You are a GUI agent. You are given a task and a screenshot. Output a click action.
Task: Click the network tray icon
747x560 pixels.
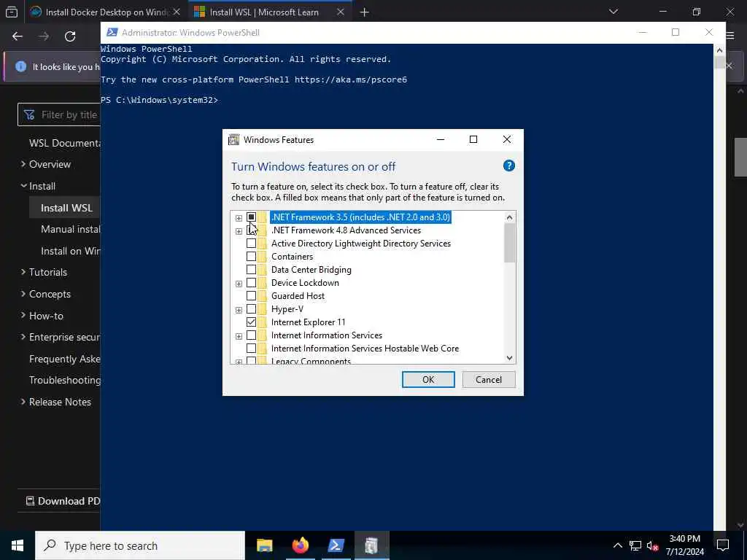(x=635, y=545)
